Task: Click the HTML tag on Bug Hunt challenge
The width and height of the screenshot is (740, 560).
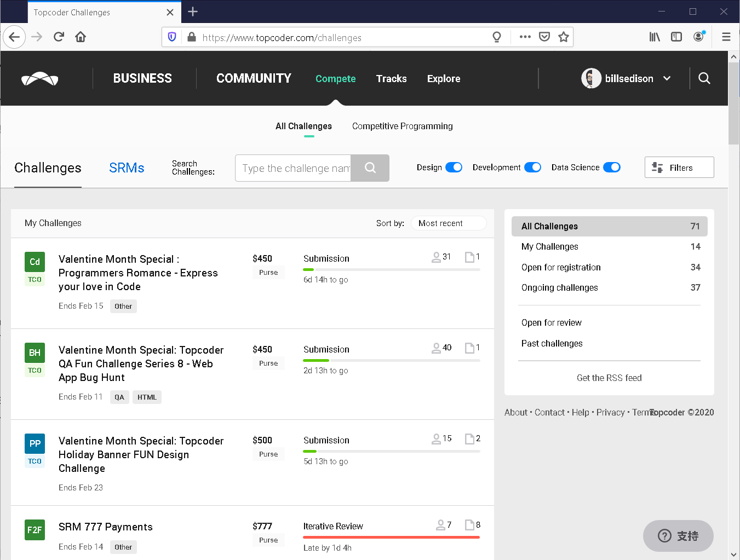Action: point(147,397)
